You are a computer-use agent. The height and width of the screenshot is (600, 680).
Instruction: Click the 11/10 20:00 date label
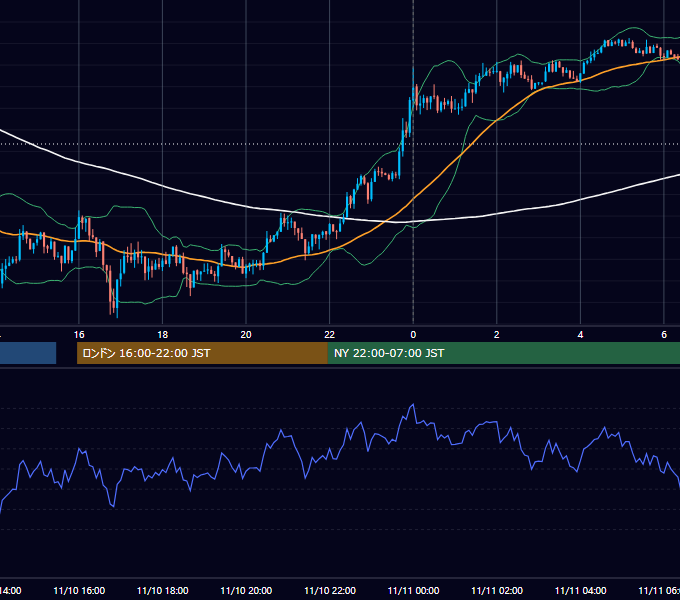click(246, 591)
